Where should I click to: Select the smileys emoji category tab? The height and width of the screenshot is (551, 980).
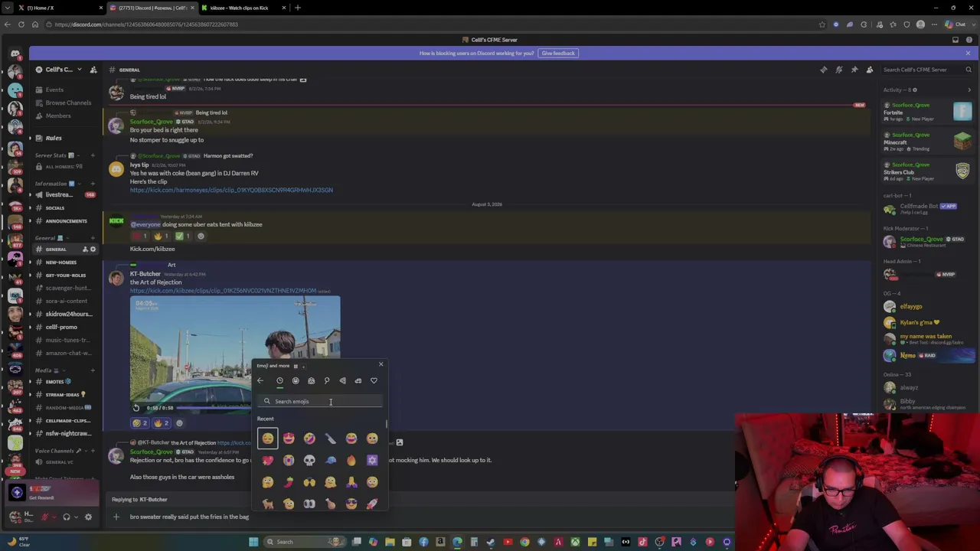pos(296,380)
